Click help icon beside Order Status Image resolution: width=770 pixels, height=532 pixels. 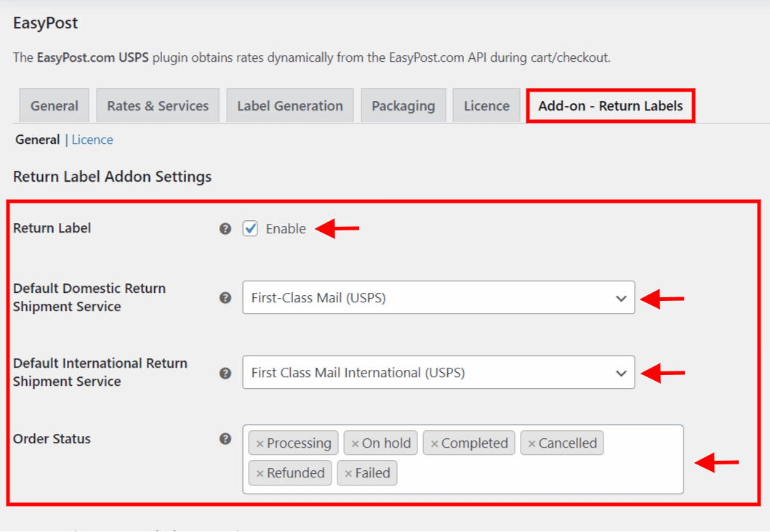(x=225, y=439)
